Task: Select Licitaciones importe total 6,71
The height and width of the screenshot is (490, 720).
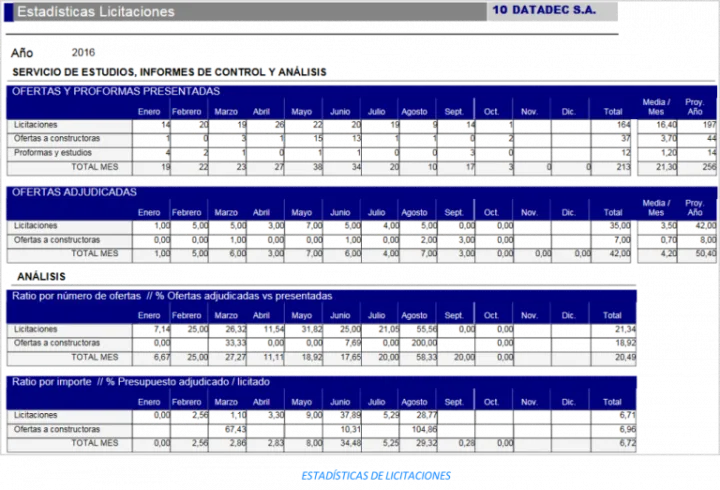Action: 628,415
